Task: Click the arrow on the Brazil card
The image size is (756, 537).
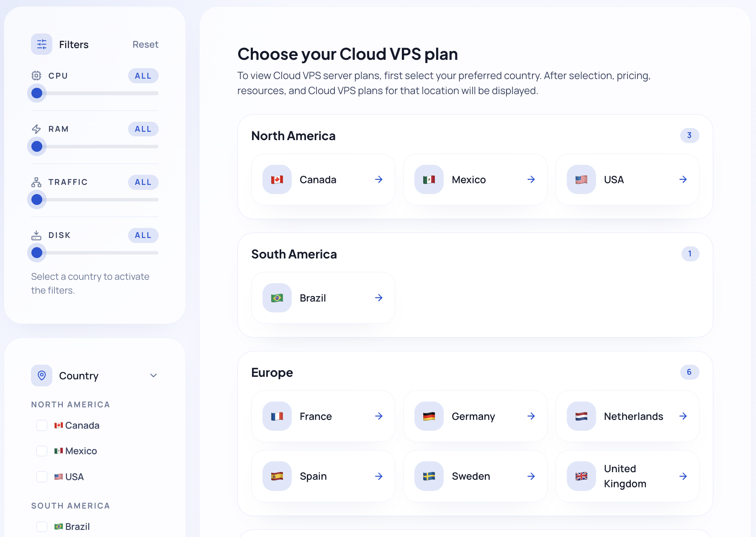Action: pyautogui.click(x=379, y=298)
